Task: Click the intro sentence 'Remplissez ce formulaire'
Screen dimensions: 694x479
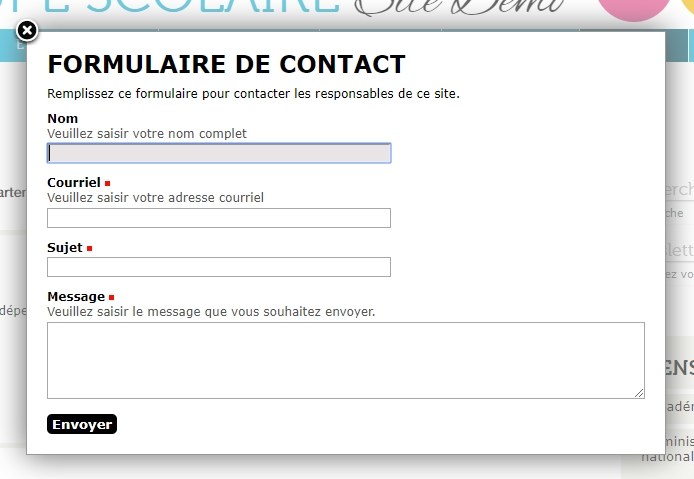Action: pyautogui.click(x=254, y=94)
